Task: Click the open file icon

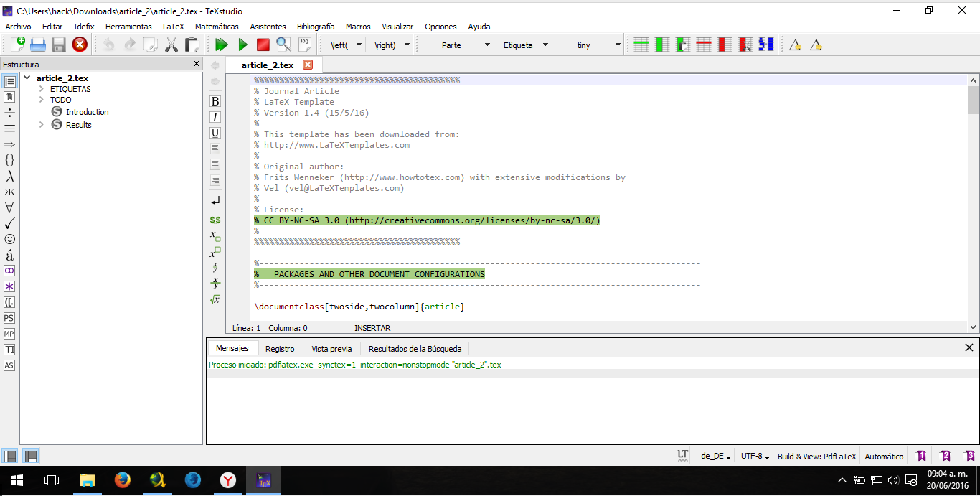Action: (x=38, y=45)
